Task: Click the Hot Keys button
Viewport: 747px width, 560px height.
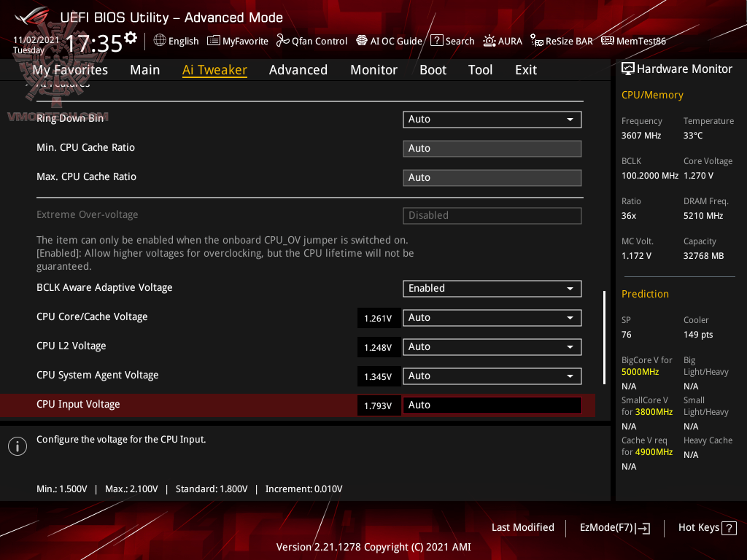Action: pos(707,528)
